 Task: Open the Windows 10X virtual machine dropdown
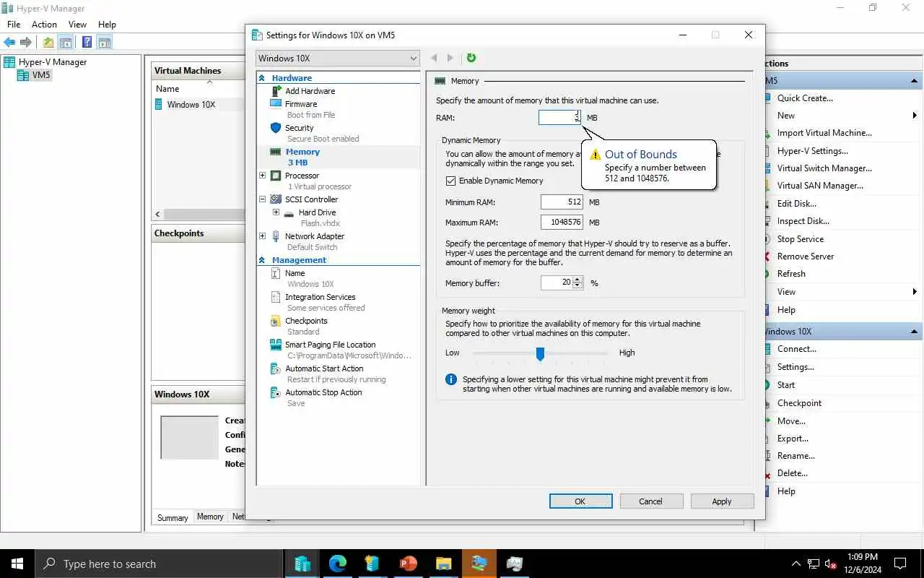pyautogui.click(x=338, y=59)
